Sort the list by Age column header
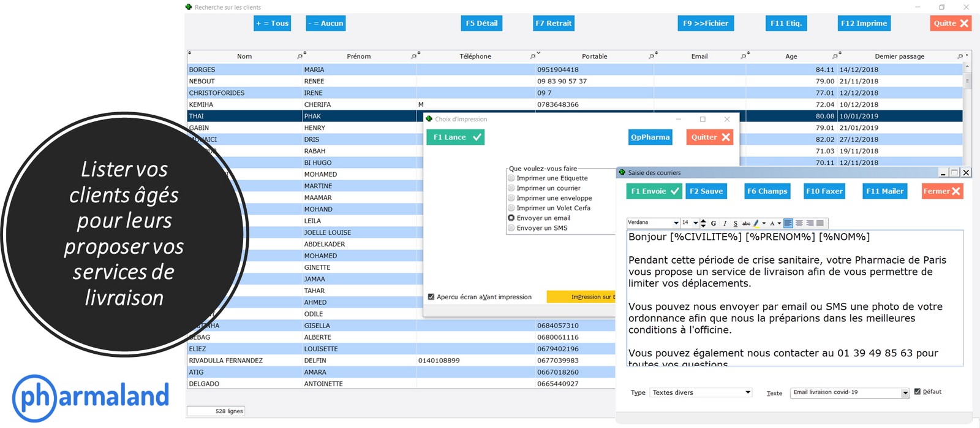Screen dimensions: 980x428 pos(791,56)
